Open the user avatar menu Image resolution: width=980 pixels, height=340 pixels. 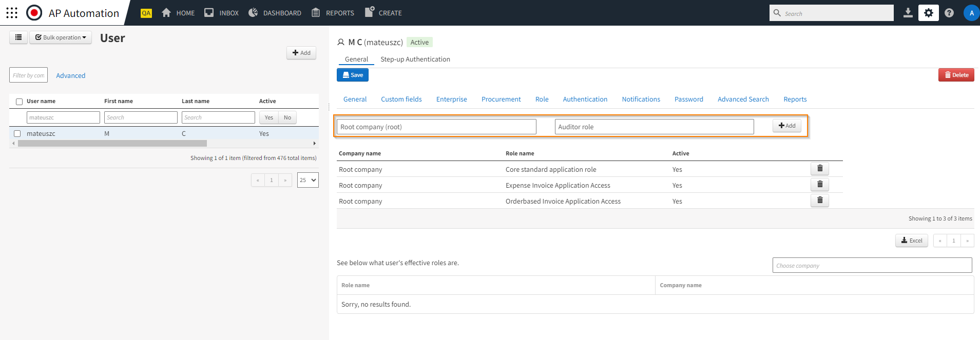click(x=971, y=13)
